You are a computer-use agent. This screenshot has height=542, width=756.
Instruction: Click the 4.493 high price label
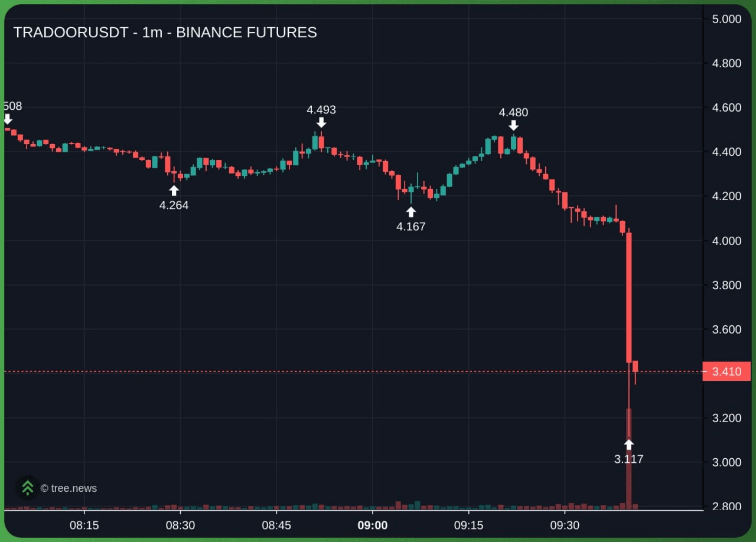point(321,110)
